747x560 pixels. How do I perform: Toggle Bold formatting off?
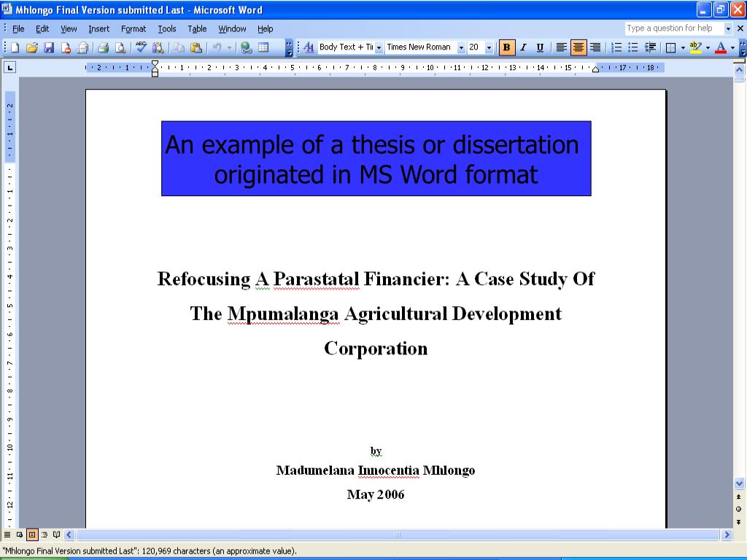[x=506, y=47]
